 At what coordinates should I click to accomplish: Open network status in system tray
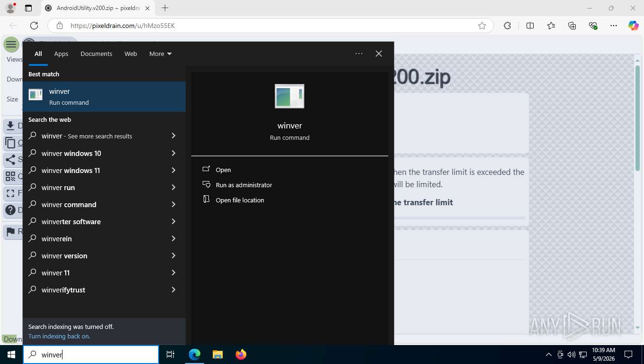pos(583,355)
